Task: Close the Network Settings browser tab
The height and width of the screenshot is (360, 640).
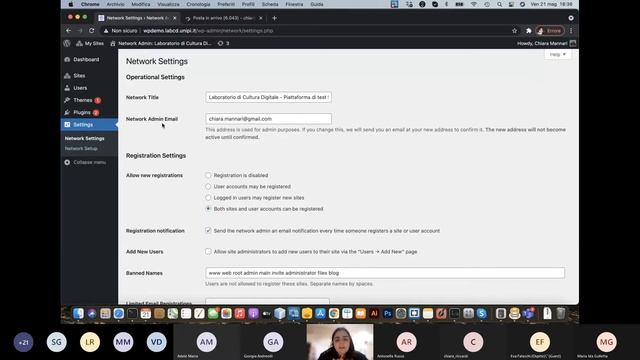Action: coord(175,18)
